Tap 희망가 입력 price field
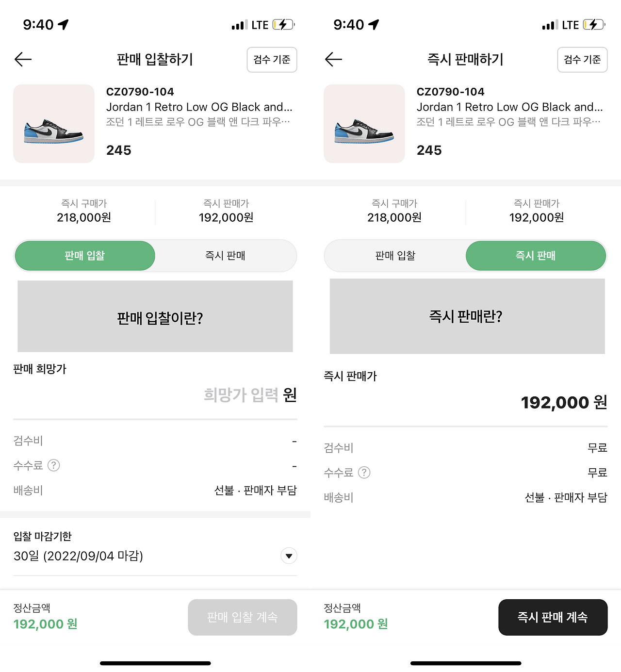Screen dimensions: 621x672 point(241,395)
